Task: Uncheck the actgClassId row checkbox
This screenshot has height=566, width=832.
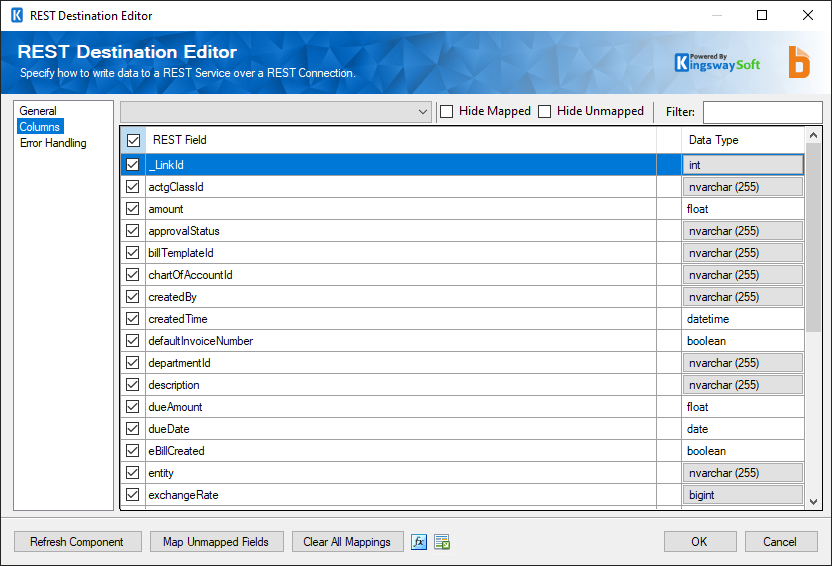Action: (133, 187)
